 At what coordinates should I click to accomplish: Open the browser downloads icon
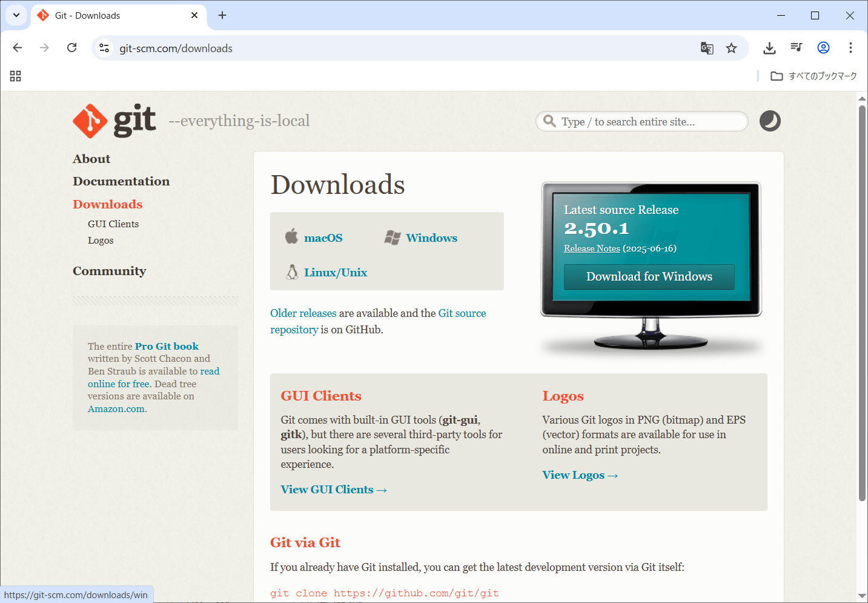(x=769, y=48)
